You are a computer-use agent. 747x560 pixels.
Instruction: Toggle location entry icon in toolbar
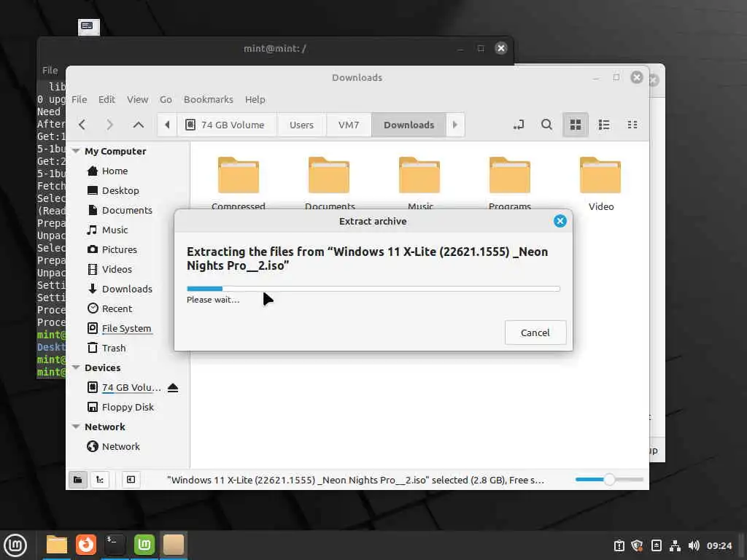click(x=519, y=125)
